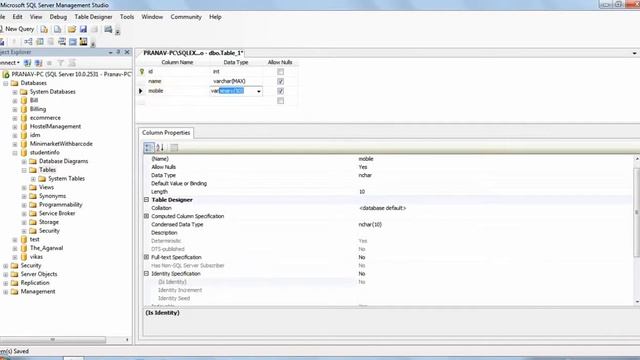
Task: Click the Stop icon in Object Explorer toolbar
Action: click(49, 63)
